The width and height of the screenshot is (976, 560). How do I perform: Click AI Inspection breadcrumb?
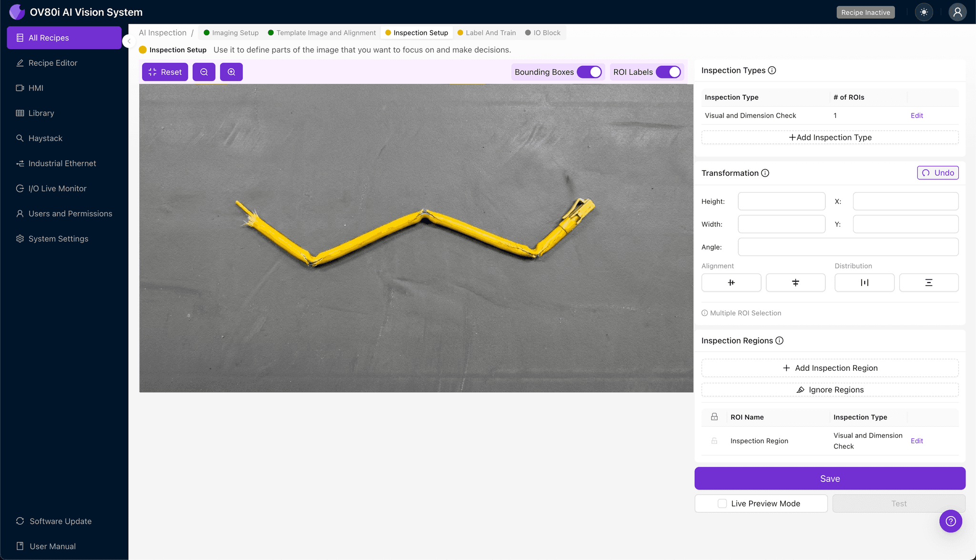[x=163, y=33]
